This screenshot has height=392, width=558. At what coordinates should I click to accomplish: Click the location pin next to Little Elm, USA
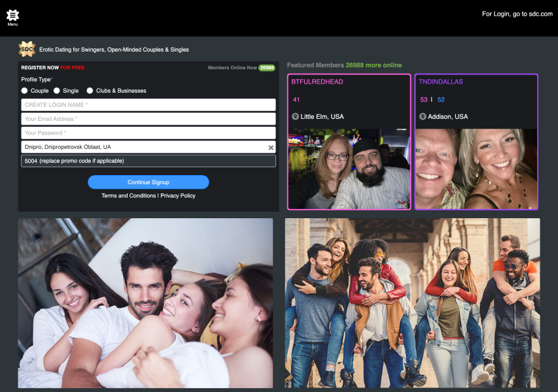tap(295, 116)
